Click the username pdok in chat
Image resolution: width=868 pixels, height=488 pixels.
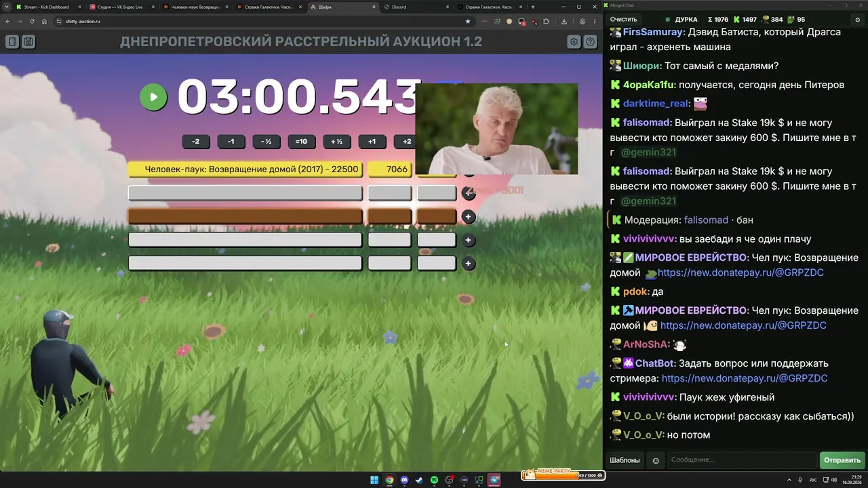tap(636, 291)
